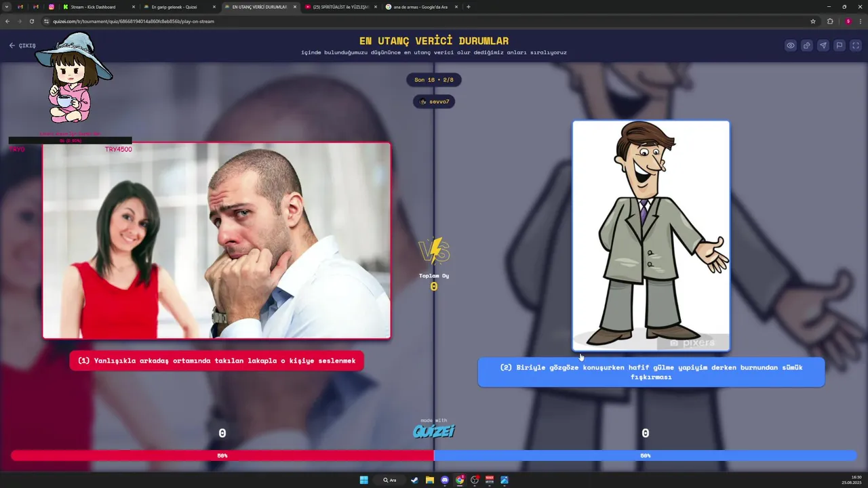Click the flag report icon
Image resolution: width=868 pixels, height=488 pixels.
[840, 45]
